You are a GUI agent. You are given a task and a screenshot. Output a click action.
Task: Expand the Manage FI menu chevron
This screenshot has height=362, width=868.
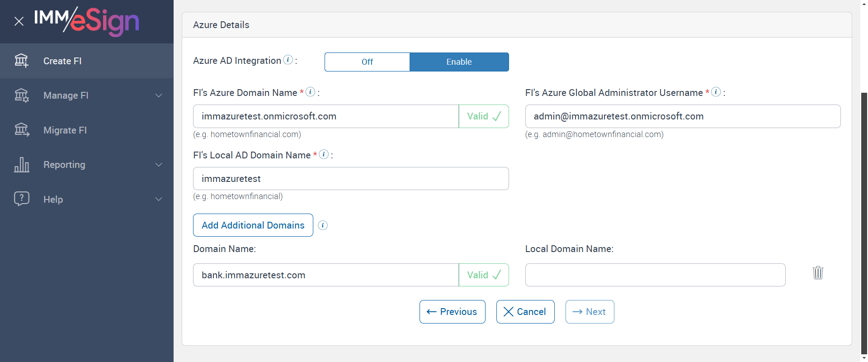pyautogui.click(x=159, y=95)
